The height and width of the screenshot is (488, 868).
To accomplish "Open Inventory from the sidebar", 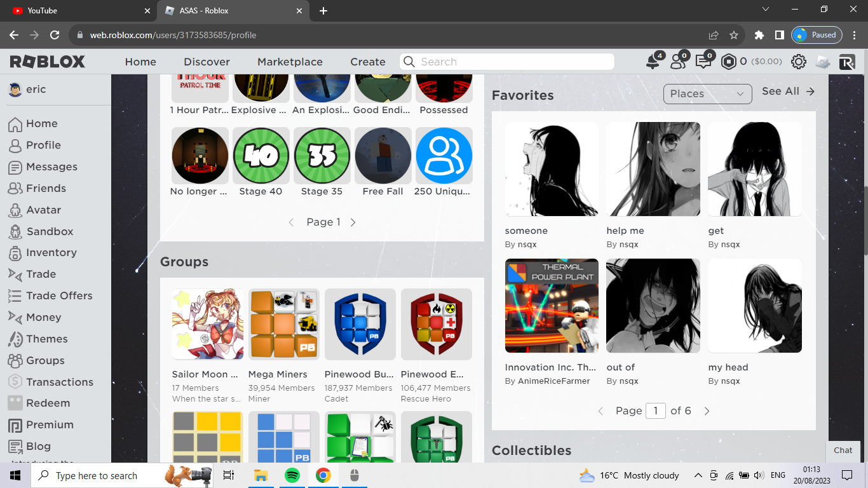I will [x=51, y=252].
